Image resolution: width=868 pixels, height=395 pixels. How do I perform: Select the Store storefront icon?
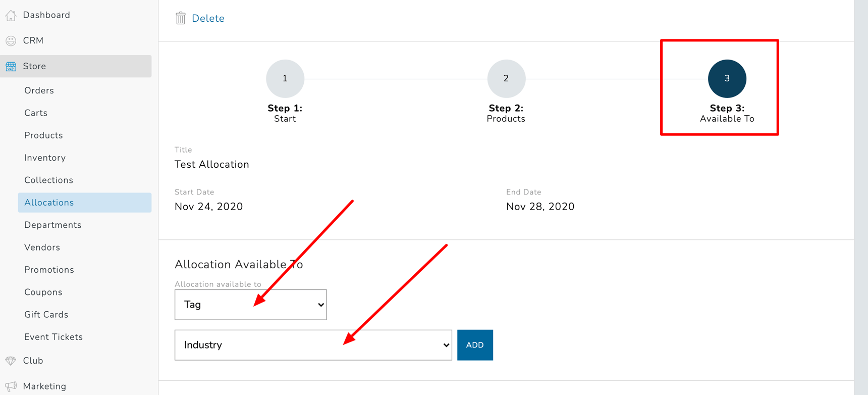11,66
